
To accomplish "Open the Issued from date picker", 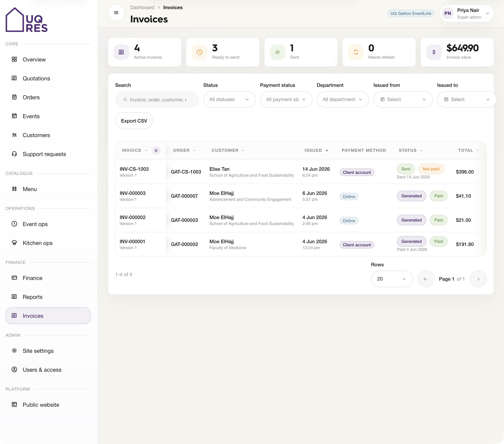I will [x=403, y=99].
